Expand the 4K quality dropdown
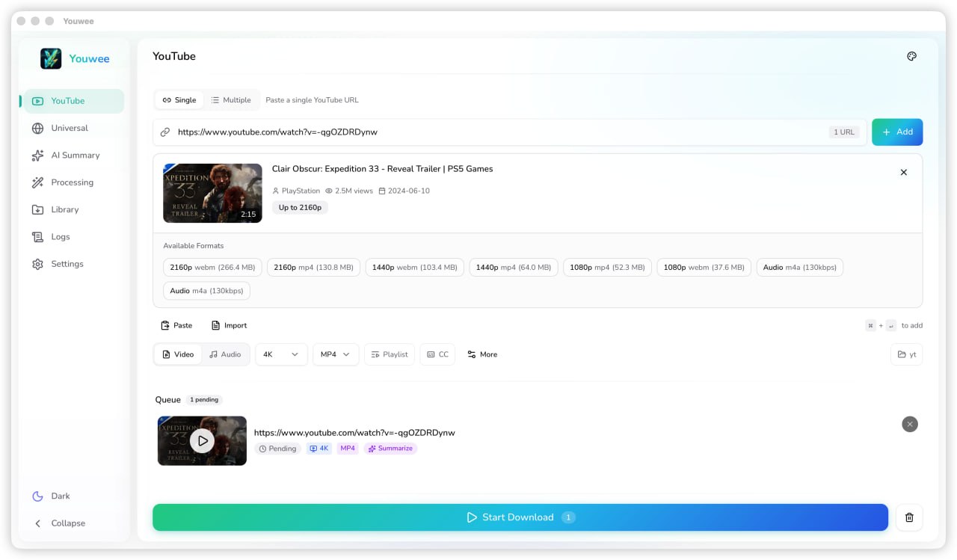The height and width of the screenshot is (560, 957). click(x=281, y=354)
